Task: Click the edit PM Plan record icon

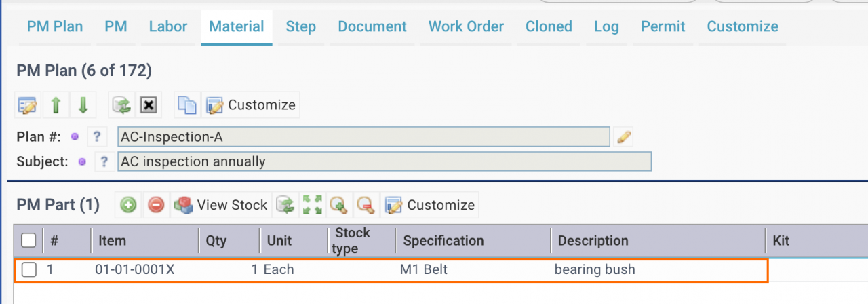Action: (28, 105)
